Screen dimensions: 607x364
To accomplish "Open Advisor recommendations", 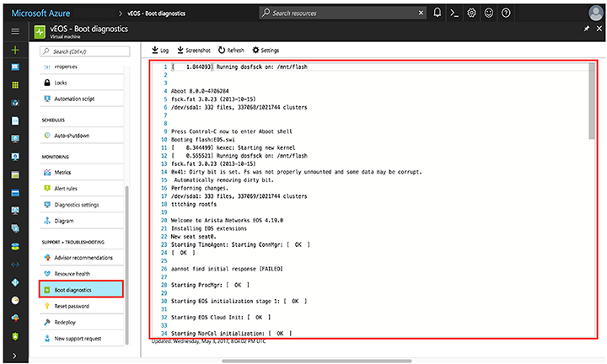I will [x=82, y=258].
